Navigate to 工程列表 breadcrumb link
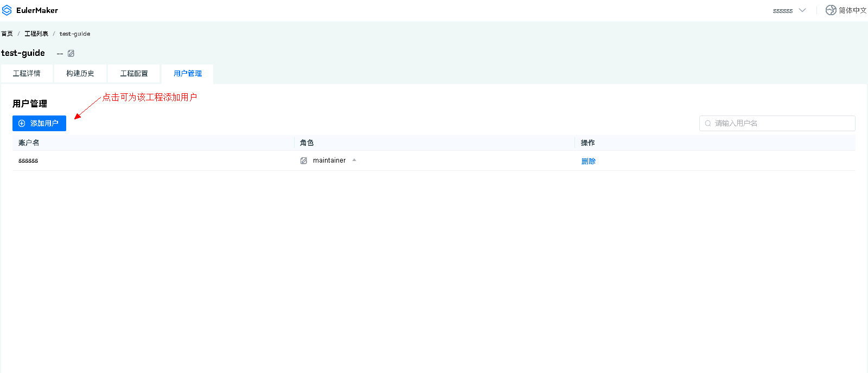Screen dimensions: 868x373 coord(36,34)
